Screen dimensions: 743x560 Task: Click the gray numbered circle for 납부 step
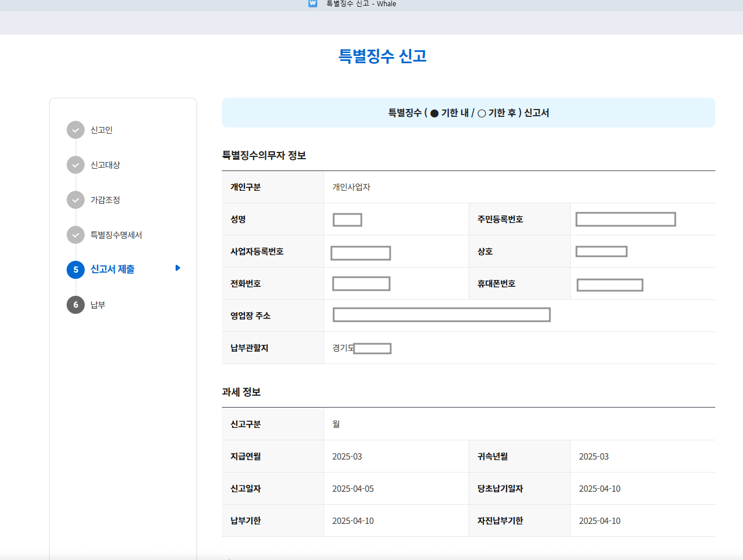point(75,305)
